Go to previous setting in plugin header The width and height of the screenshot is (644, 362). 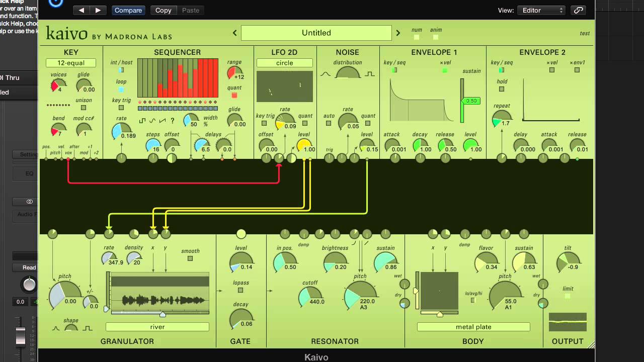pos(82,10)
